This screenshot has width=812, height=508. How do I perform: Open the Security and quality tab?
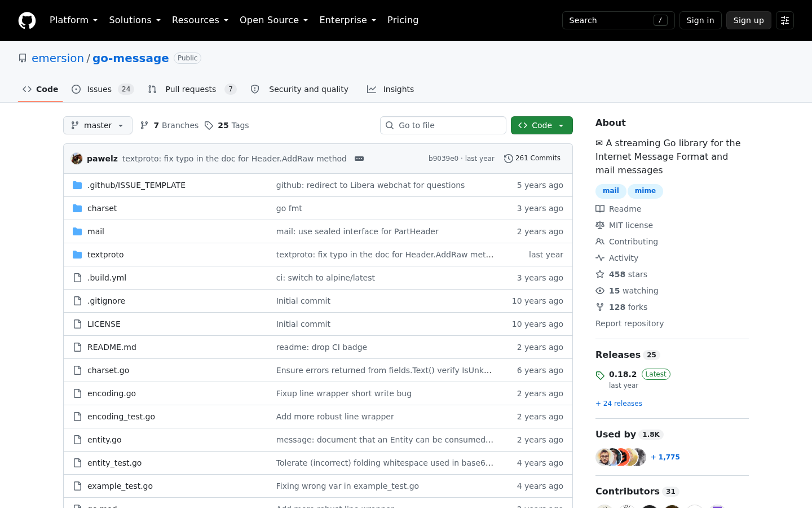click(299, 89)
